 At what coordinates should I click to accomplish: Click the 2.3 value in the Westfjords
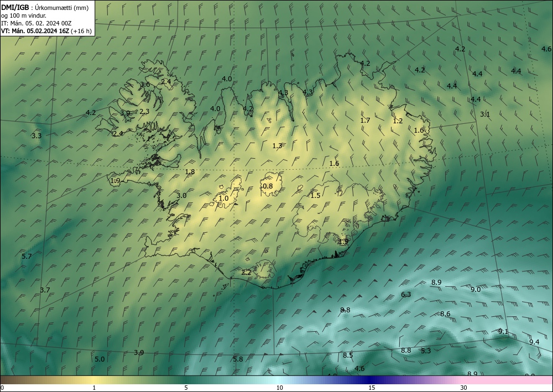tap(144, 111)
